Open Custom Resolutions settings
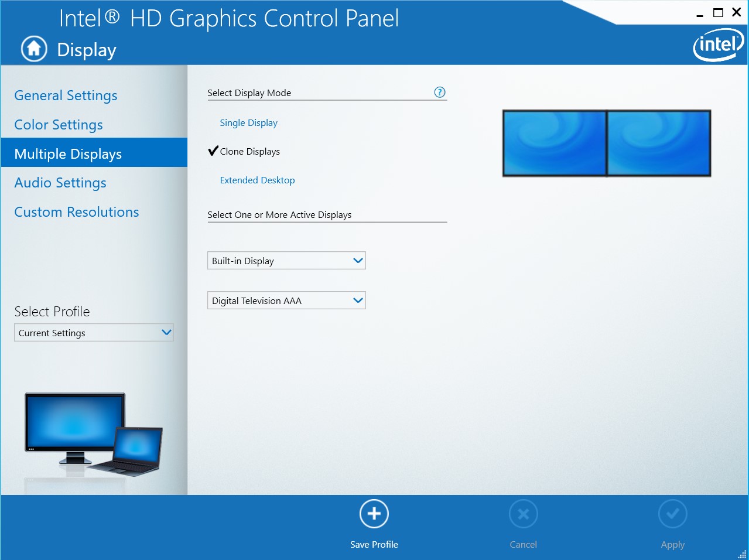The width and height of the screenshot is (749, 560). click(76, 211)
